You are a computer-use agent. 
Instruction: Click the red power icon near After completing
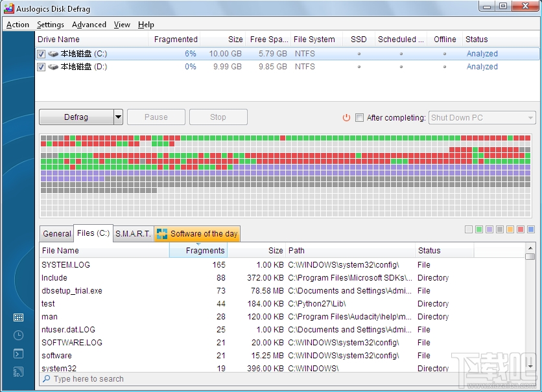pos(347,118)
